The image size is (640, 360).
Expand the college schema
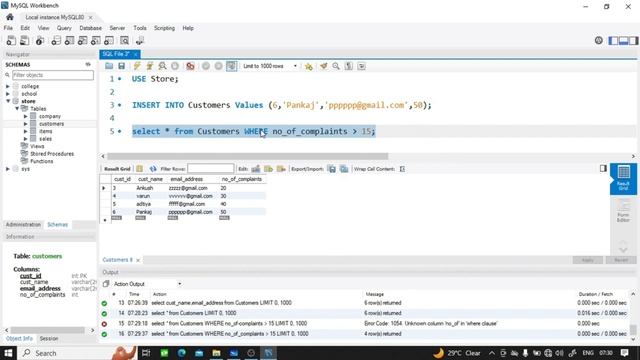8,87
